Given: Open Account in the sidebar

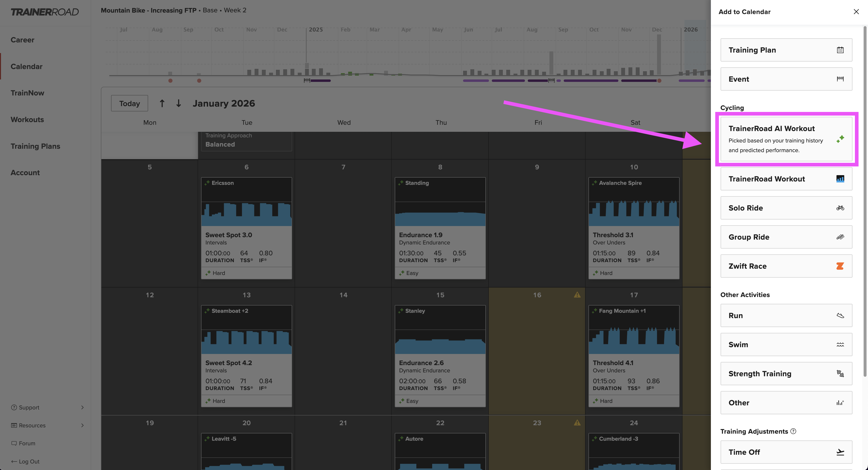Looking at the screenshot, I should point(25,172).
